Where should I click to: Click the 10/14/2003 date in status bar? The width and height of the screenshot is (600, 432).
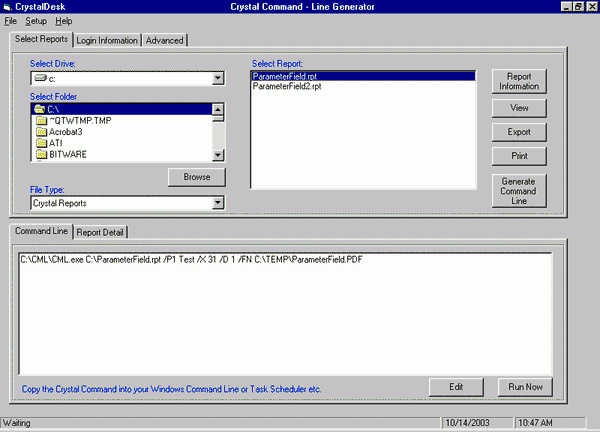[467, 423]
